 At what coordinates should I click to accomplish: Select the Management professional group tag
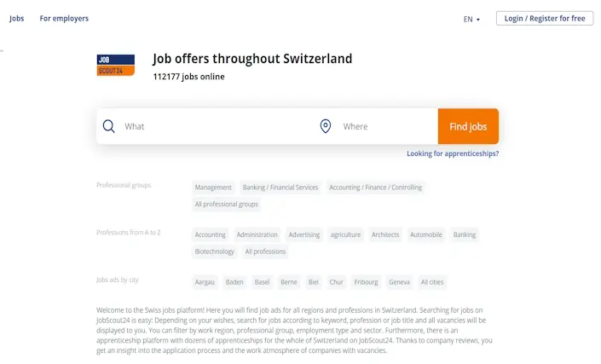pos(213,188)
